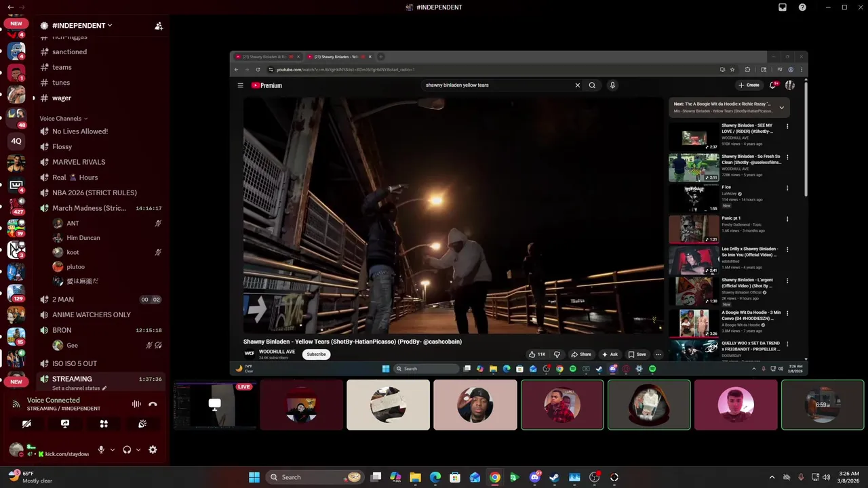Share your screen icon in voice panel
The height and width of the screenshot is (488, 868).
(65, 424)
